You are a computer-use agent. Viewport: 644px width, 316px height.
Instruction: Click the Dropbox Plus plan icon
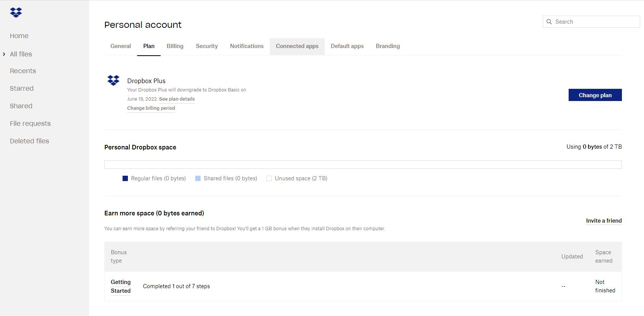pos(113,80)
